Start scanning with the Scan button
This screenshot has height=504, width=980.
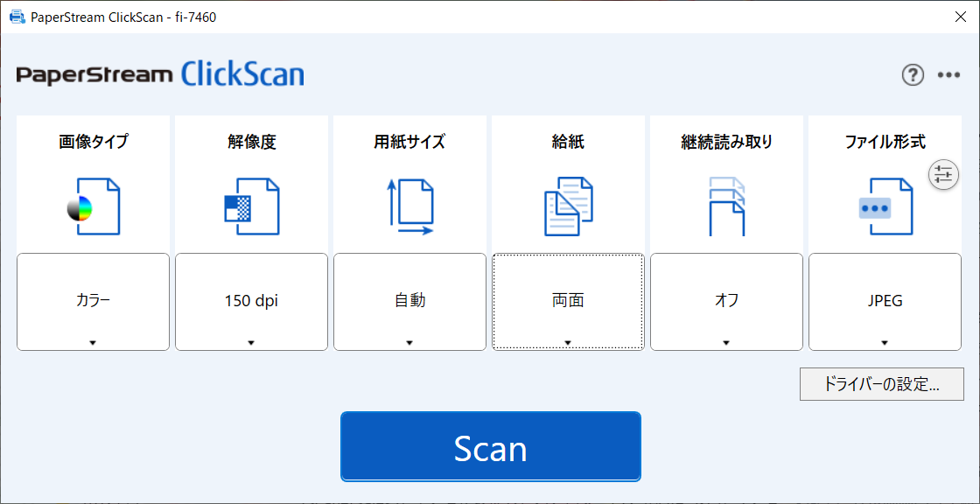[491, 446]
